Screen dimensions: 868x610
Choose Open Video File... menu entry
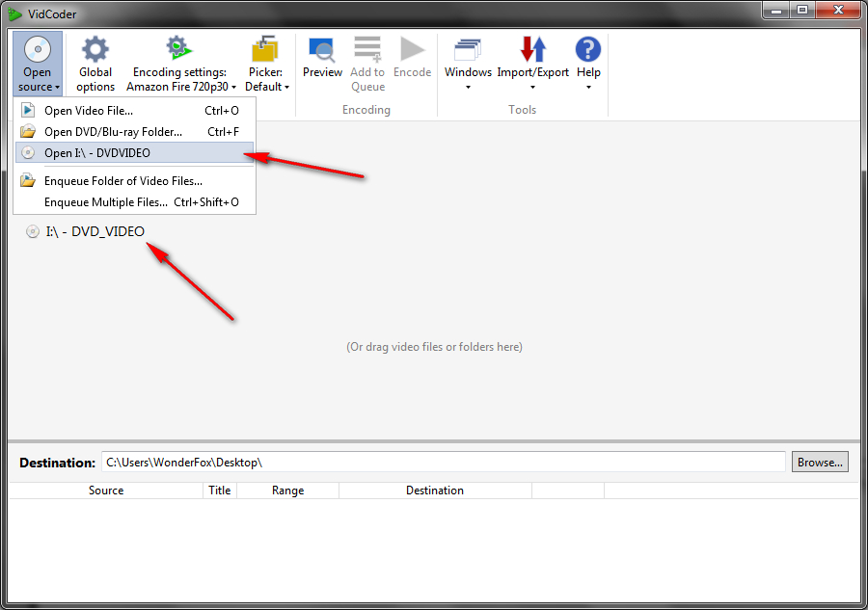click(x=134, y=111)
